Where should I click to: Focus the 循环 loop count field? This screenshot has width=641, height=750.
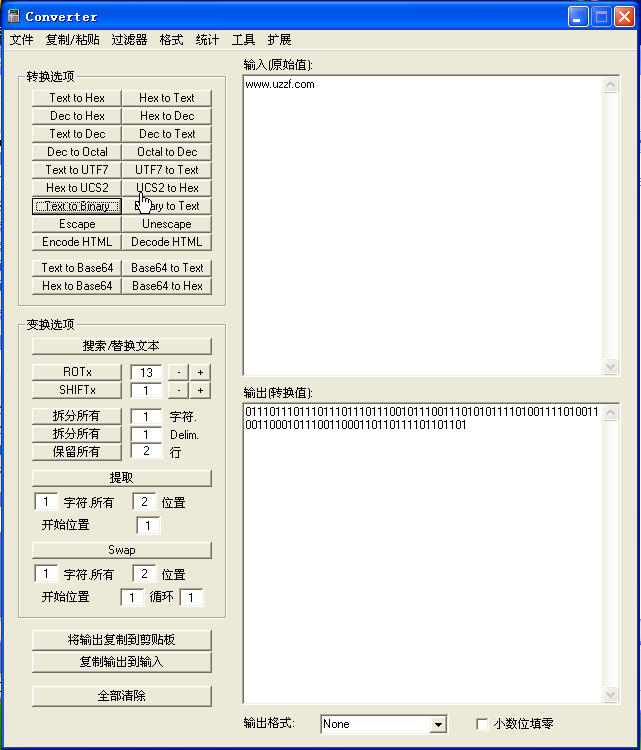[191, 597]
